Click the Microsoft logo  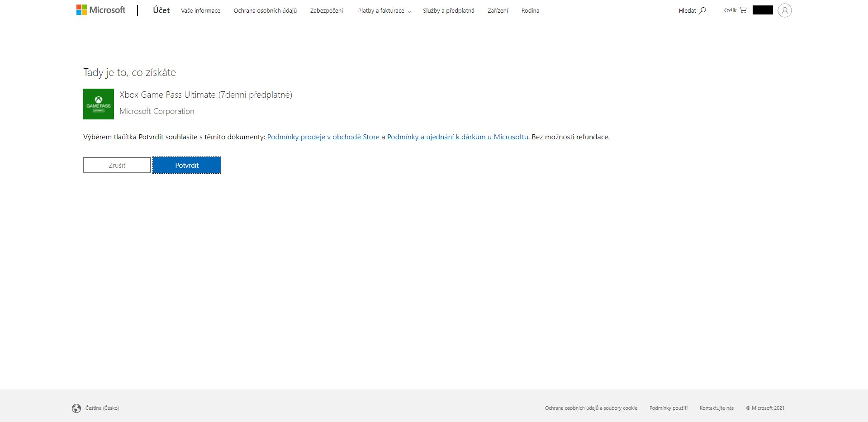[101, 10]
